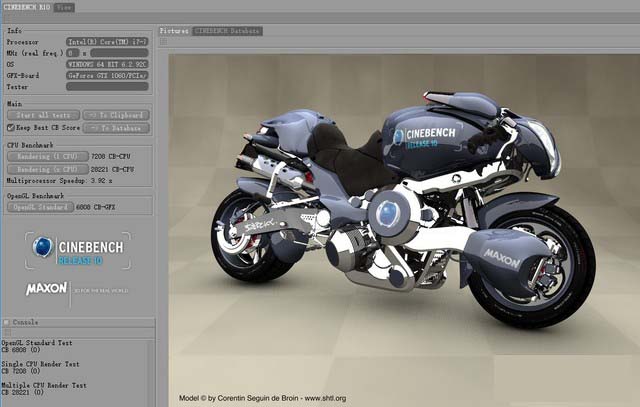Click the Cinebench Release 10 logo
The height and width of the screenshot is (407, 640).
pos(78,251)
